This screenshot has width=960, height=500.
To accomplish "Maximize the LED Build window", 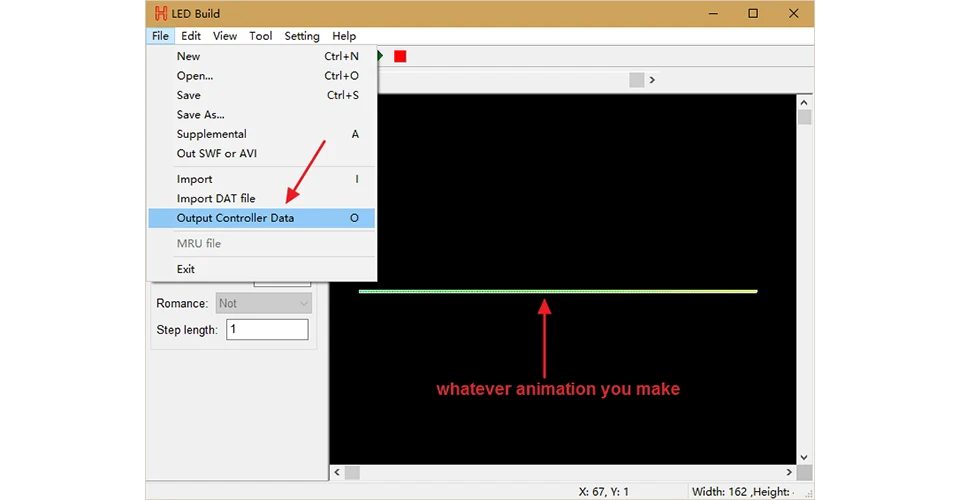I will pyautogui.click(x=753, y=13).
